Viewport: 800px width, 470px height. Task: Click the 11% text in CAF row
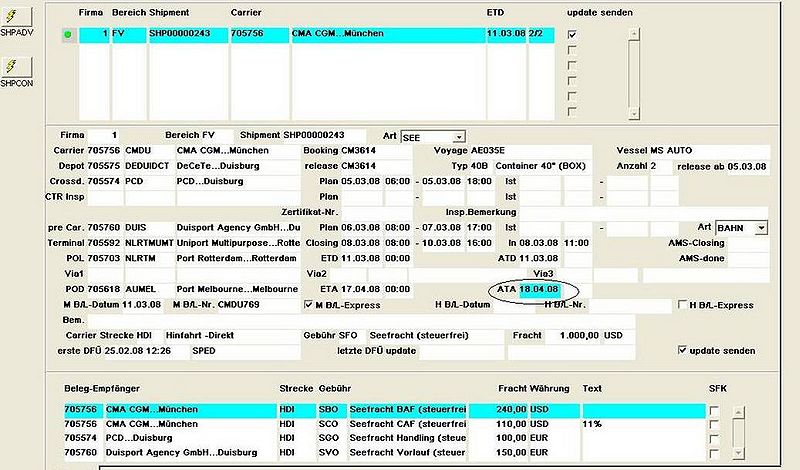coord(592,424)
